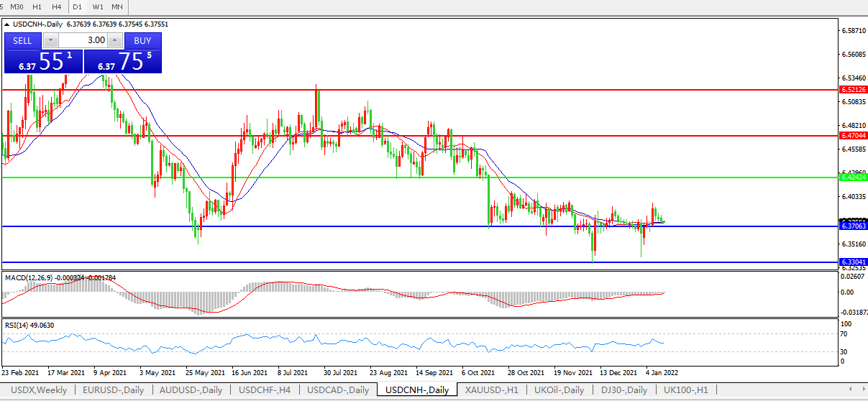Open the UKOil-,Daily chart tab
This screenshot has width=868, height=401.
point(559,390)
